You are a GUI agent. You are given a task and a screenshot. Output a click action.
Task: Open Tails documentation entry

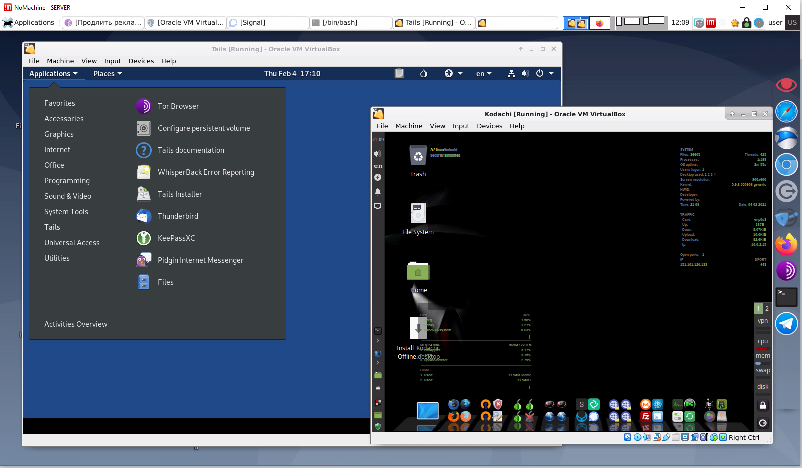pyautogui.click(x=181, y=150)
